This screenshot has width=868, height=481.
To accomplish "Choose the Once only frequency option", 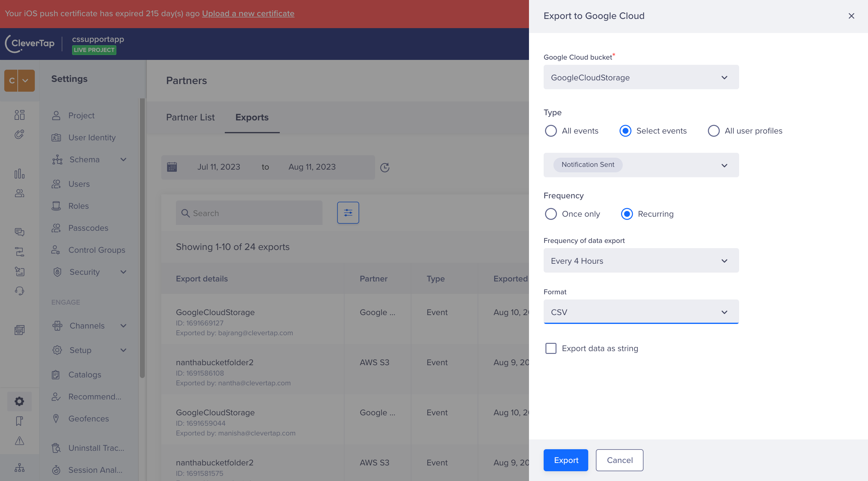I will (x=551, y=214).
